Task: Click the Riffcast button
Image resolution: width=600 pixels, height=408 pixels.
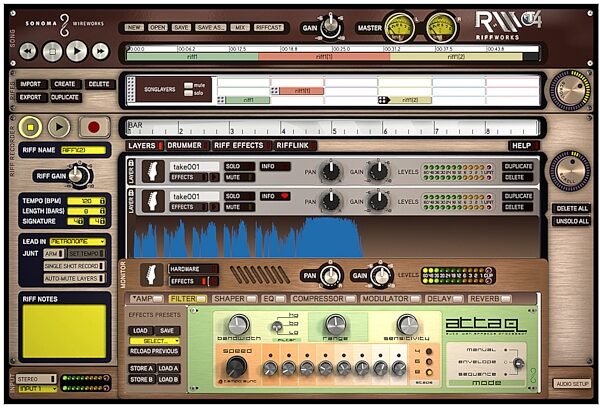Action: tap(269, 28)
